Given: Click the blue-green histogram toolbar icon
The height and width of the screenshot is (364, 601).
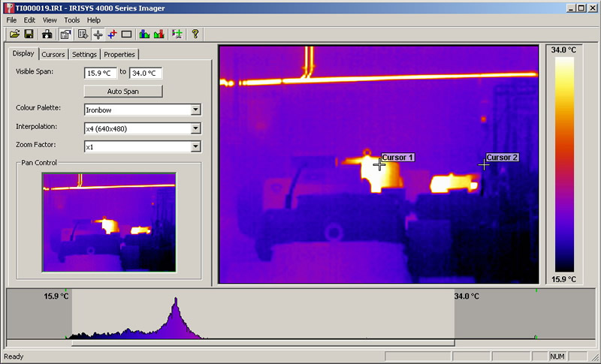Looking at the screenshot, I should pyautogui.click(x=143, y=34).
